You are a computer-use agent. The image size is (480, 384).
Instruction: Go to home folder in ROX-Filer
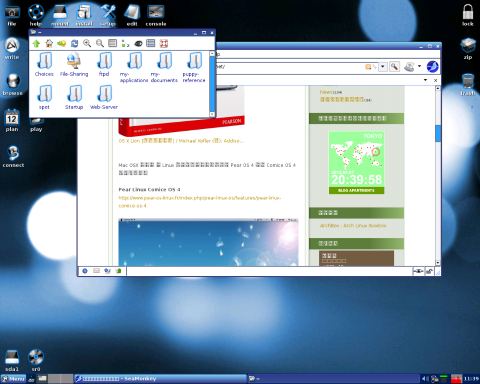coord(49,43)
